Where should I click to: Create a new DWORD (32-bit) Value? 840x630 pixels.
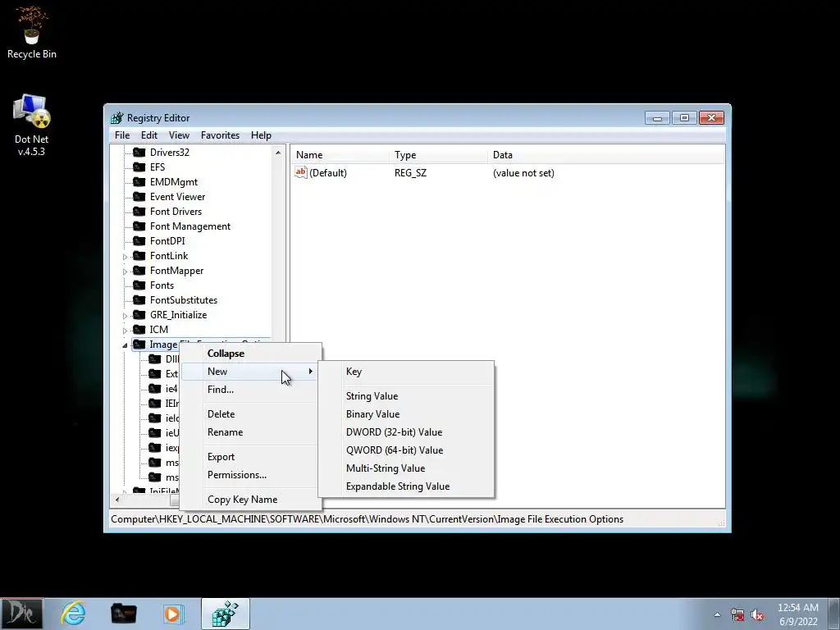(x=406, y=431)
